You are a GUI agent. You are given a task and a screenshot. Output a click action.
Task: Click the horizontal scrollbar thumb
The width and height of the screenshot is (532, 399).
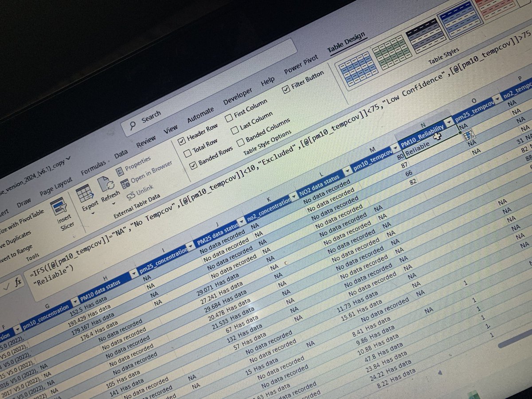514,339
